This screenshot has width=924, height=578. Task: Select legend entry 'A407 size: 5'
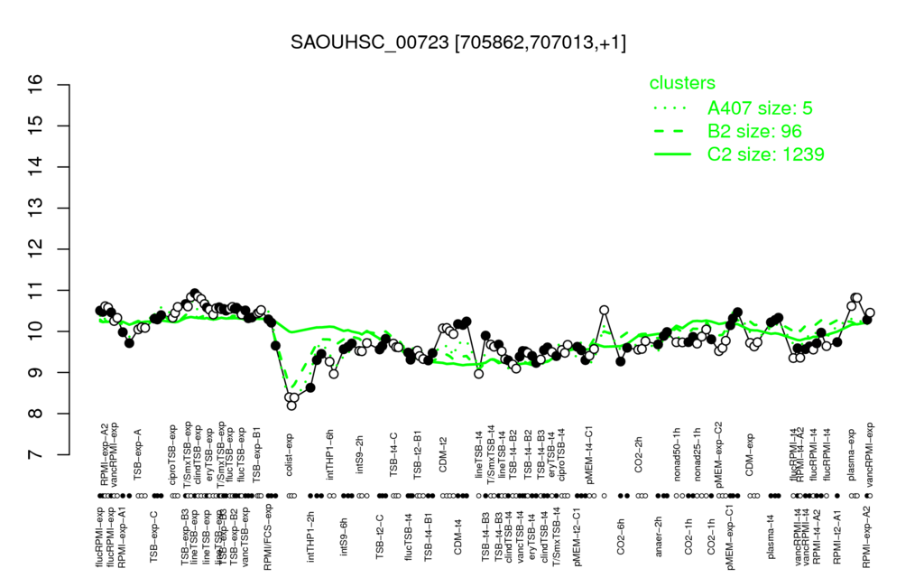760,108
